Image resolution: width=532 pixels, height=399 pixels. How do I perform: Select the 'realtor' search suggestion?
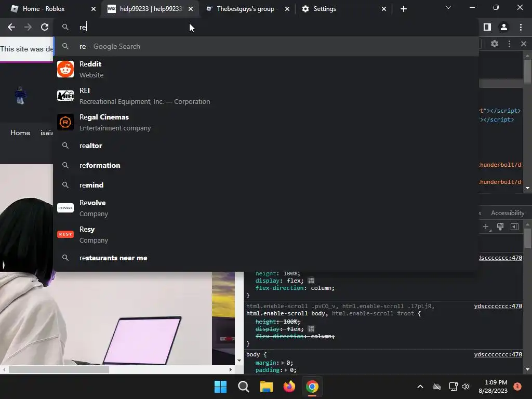[267, 145]
